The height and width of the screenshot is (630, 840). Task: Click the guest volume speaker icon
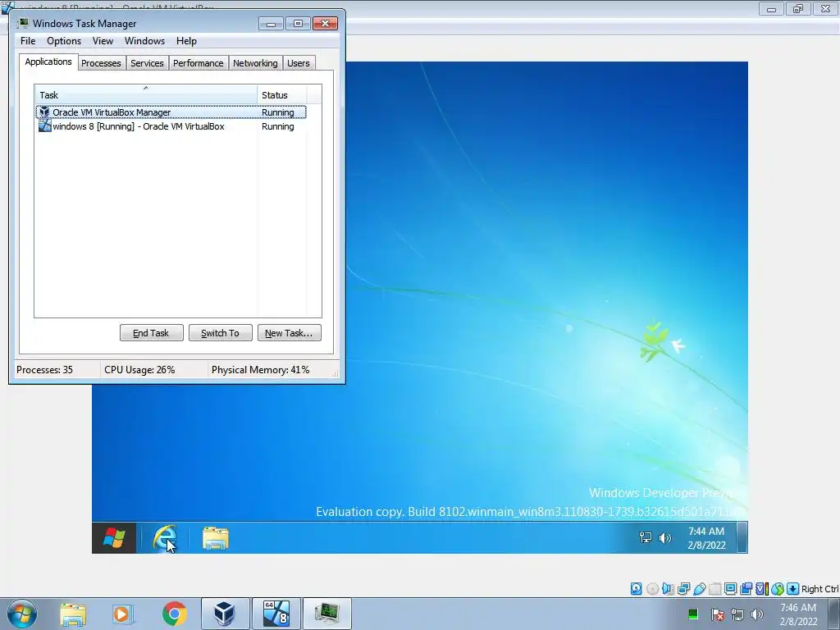664,537
